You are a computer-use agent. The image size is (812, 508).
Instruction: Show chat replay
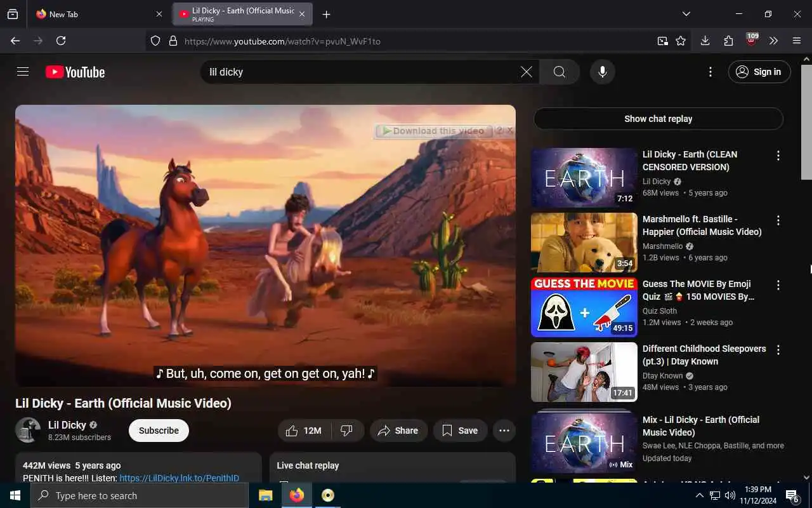pyautogui.click(x=658, y=119)
